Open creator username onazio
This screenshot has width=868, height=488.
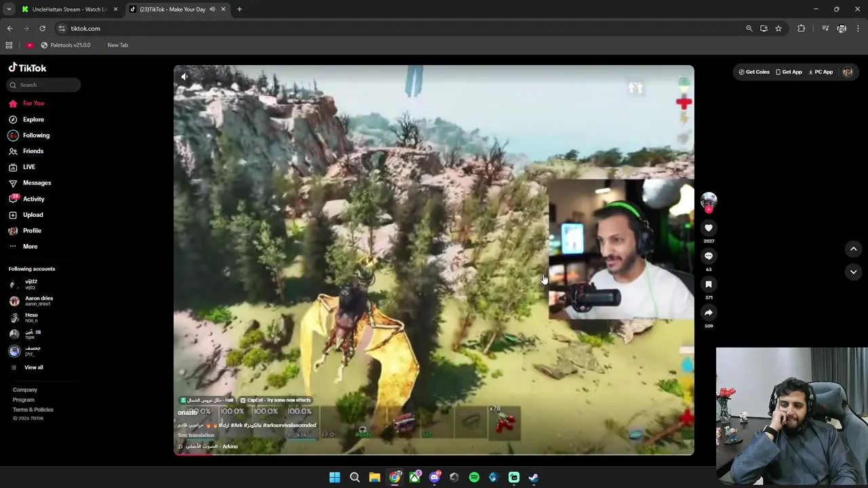(x=187, y=412)
